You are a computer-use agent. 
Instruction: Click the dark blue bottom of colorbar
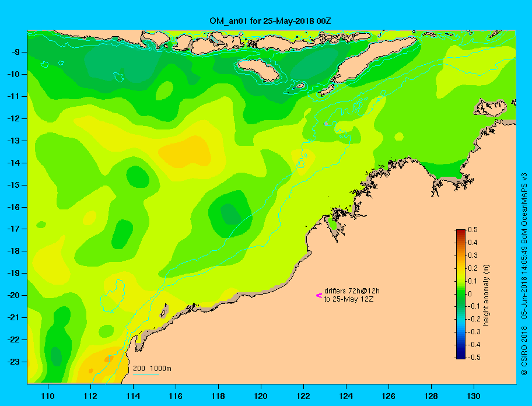pos(461,356)
